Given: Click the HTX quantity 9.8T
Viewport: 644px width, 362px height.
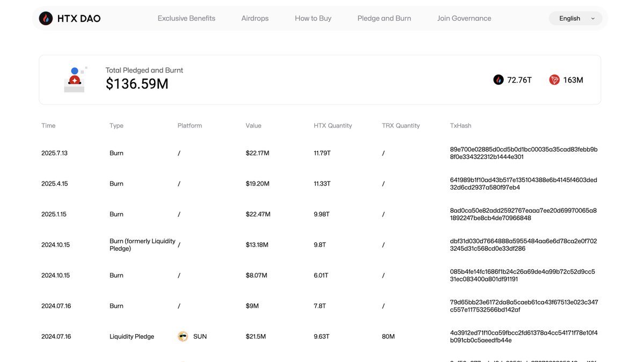Looking at the screenshot, I should [x=320, y=245].
